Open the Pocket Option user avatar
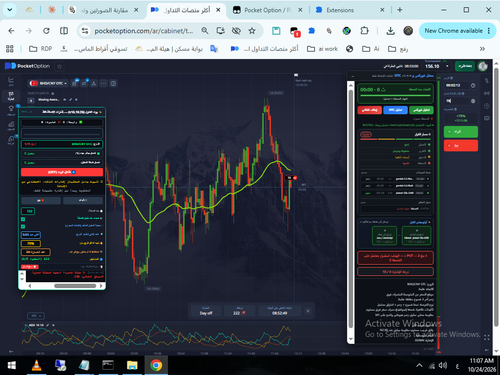The image size is (500, 375). click(x=483, y=66)
